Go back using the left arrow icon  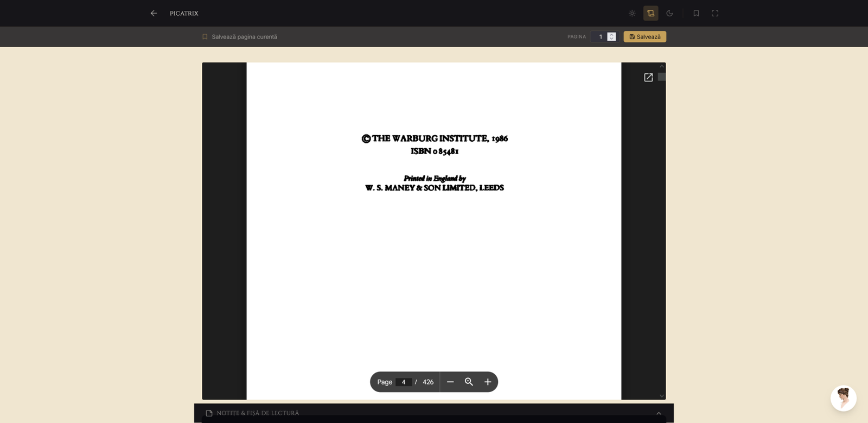tap(154, 13)
